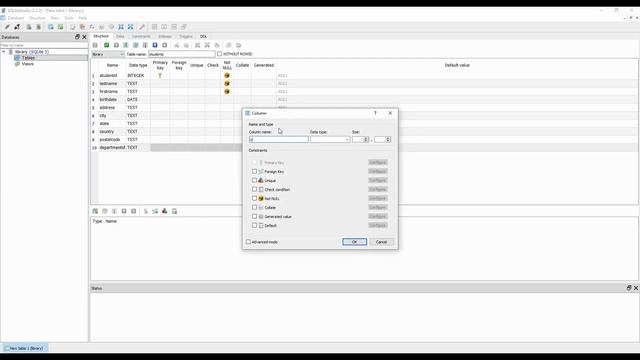
Task: Enable the Foreign Key constraint checkbox
Action: click(x=254, y=171)
